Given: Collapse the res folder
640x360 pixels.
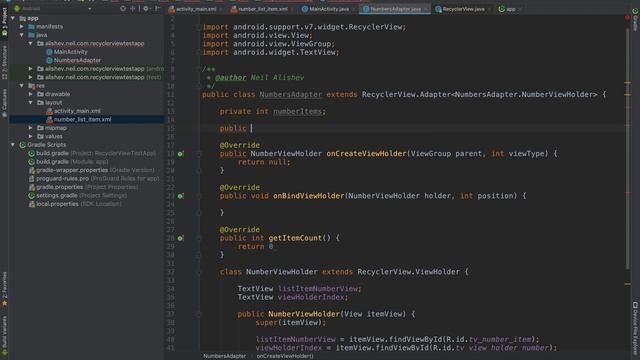Looking at the screenshot, I should pyautogui.click(x=22, y=86).
